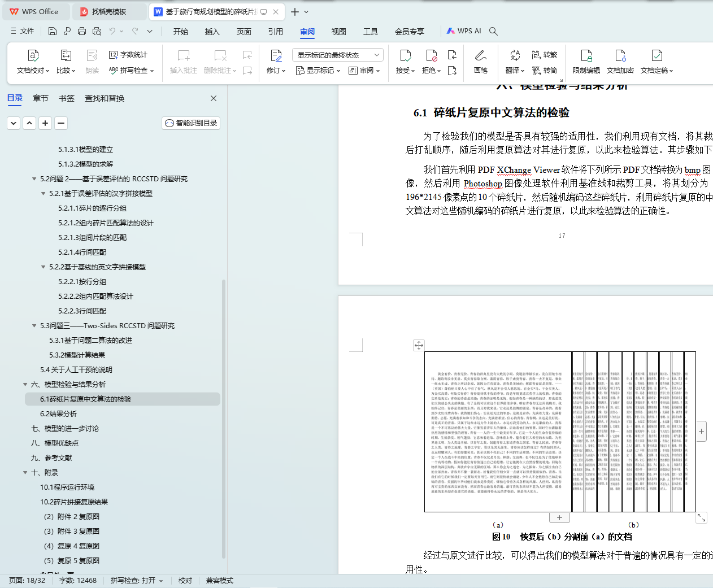Viewport: 713px width, 588px height.
Task: Open the 比较 compare documents tool
Action: [66, 62]
